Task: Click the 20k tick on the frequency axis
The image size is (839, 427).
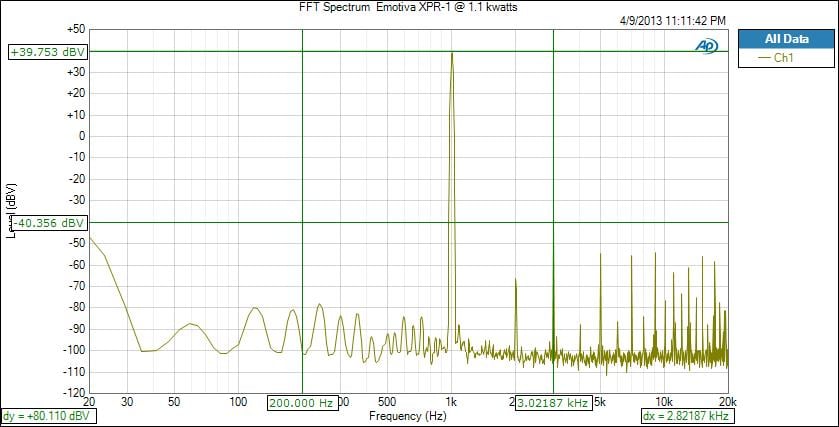Action: click(x=727, y=401)
